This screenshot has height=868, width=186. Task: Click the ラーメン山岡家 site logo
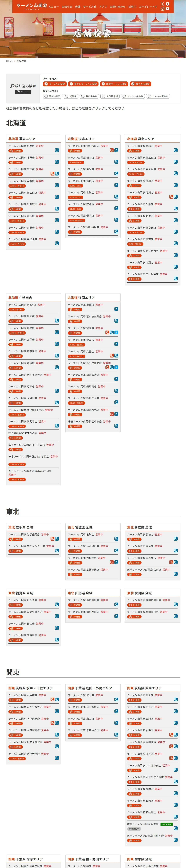click(32, 6)
